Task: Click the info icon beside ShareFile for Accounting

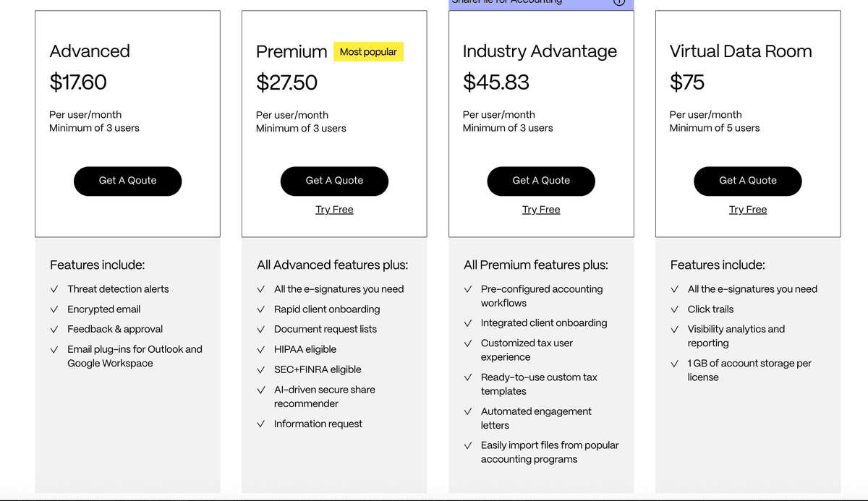Action: (619, 2)
